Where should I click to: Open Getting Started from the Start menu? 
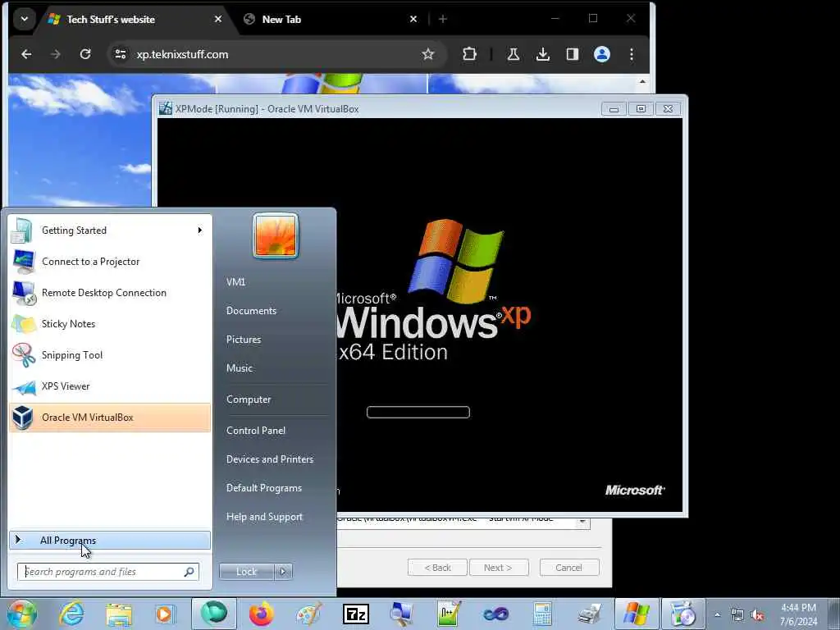click(x=110, y=231)
